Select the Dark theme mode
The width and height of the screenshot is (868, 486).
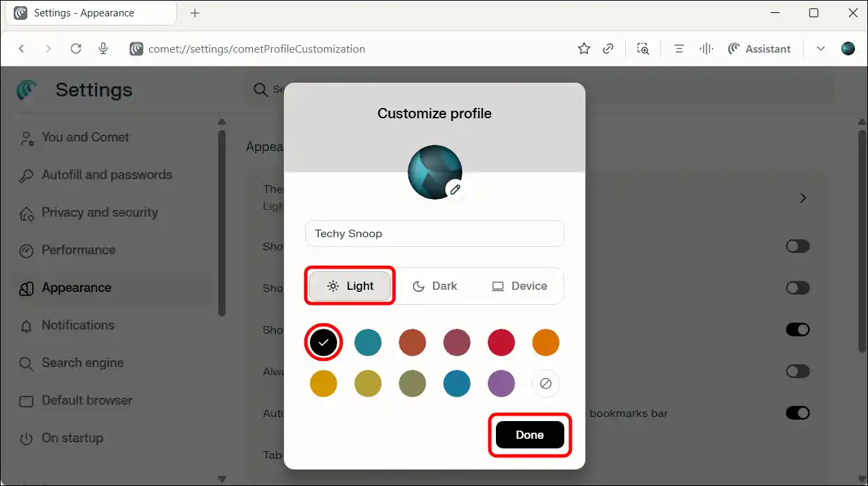tap(435, 286)
